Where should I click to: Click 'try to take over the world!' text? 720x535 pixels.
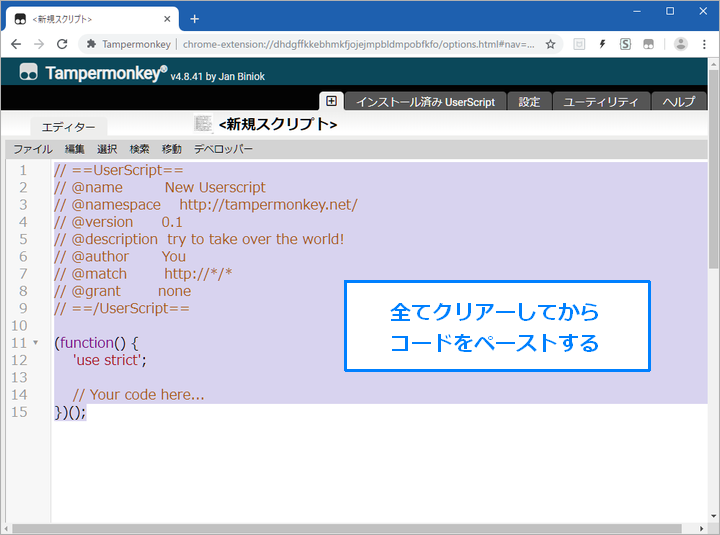(x=255, y=239)
